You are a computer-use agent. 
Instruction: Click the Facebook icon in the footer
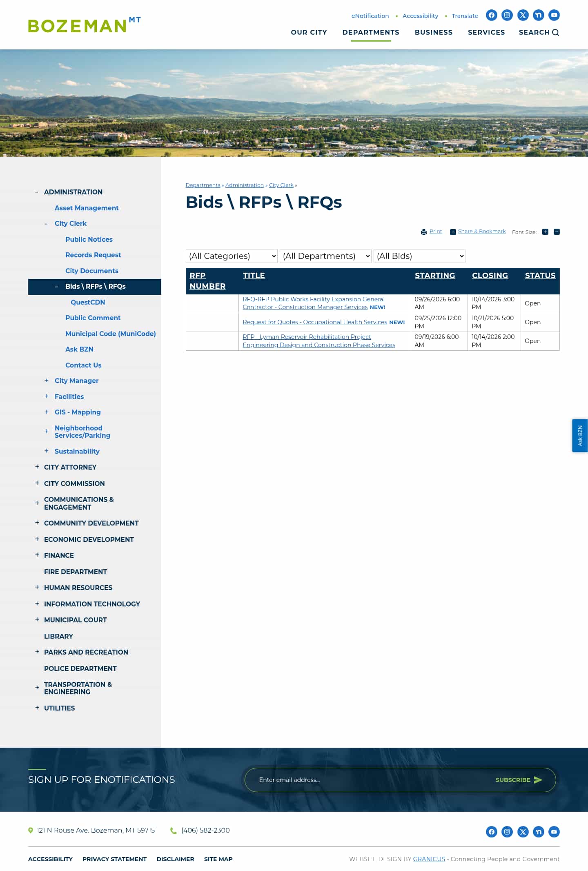492,831
